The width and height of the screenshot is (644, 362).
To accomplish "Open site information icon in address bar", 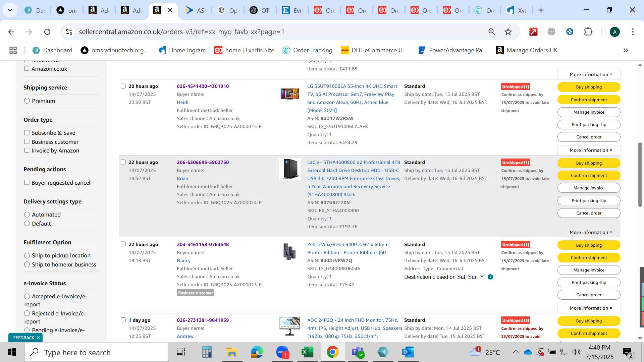I will pyautogui.click(x=69, y=32).
